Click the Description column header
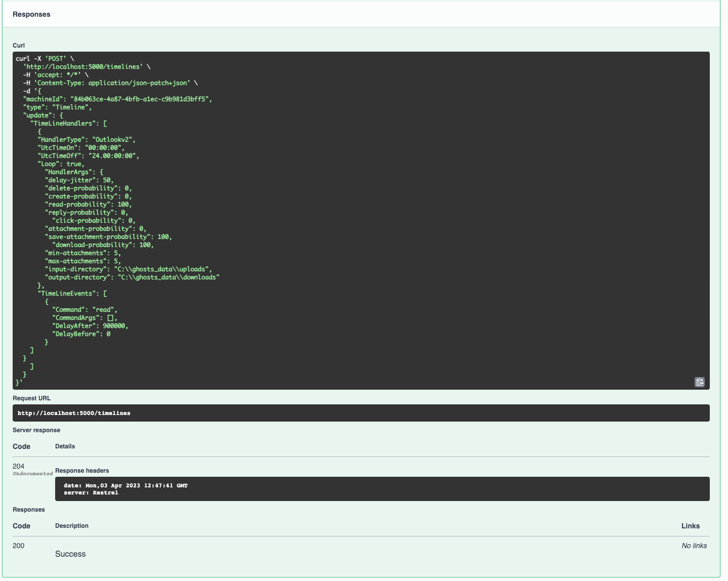Screen dimensions: 728x581 (x=72, y=526)
